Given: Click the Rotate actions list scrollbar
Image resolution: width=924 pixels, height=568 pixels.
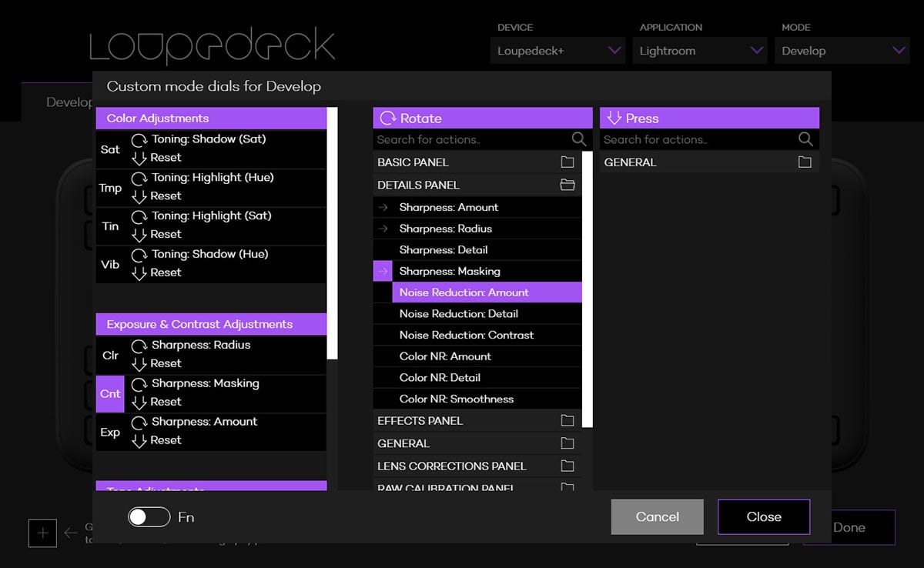Looking at the screenshot, I should point(588,289).
